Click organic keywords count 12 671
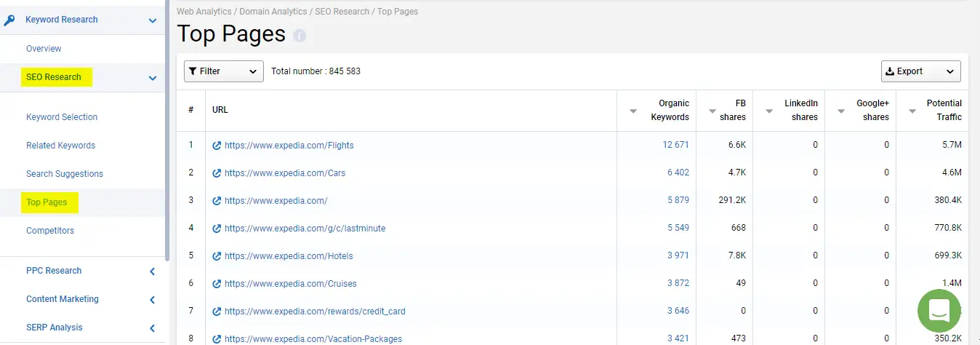 click(675, 146)
